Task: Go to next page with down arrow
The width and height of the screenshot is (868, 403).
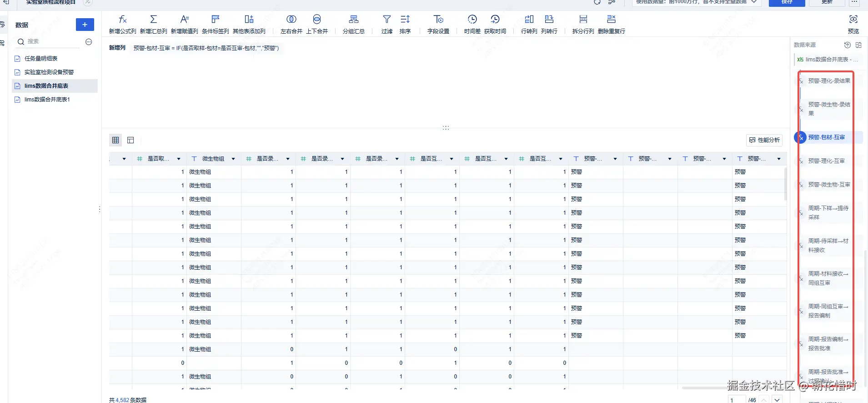Action: (x=777, y=400)
